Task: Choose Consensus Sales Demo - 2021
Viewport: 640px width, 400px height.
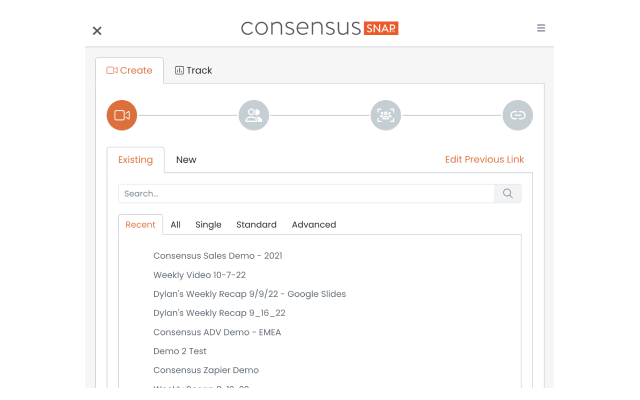Action: 218,256
